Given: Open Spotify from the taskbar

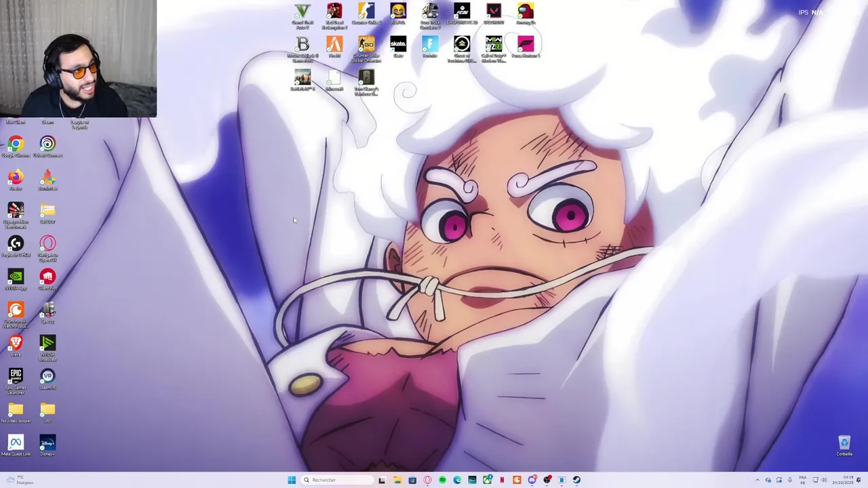Looking at the screenshot, I should 442,480.
